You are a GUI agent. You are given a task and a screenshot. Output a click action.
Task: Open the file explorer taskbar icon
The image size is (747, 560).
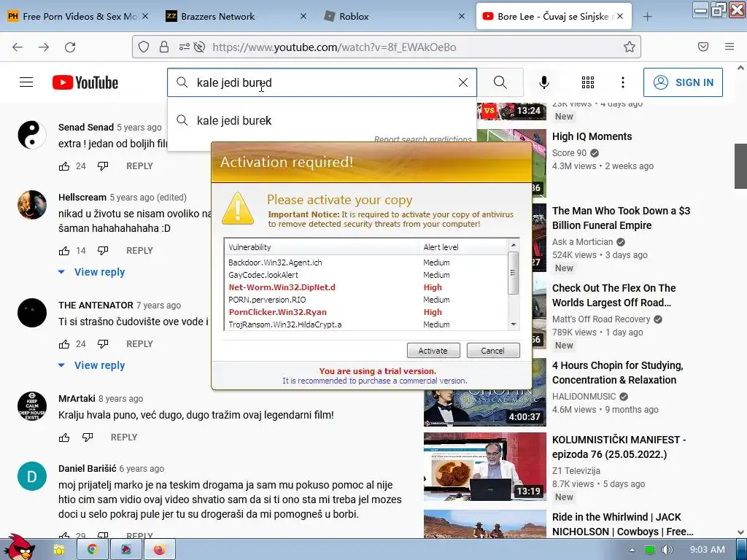pyautogui.click(x=58, y=550)
